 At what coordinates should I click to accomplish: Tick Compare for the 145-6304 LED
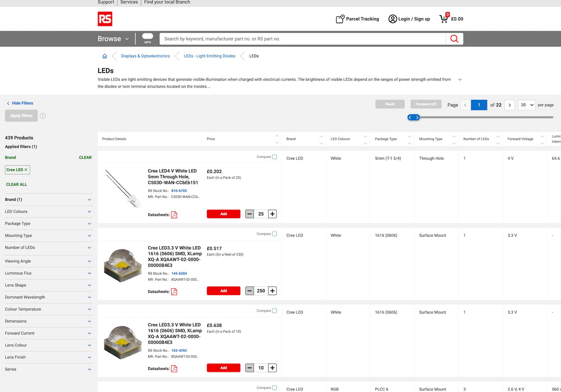pos(274,234)
